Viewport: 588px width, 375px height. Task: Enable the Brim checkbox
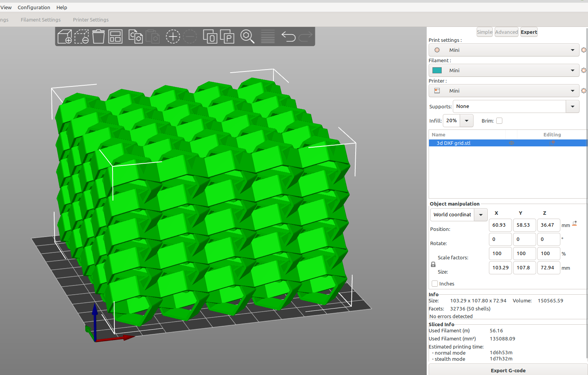499,121
